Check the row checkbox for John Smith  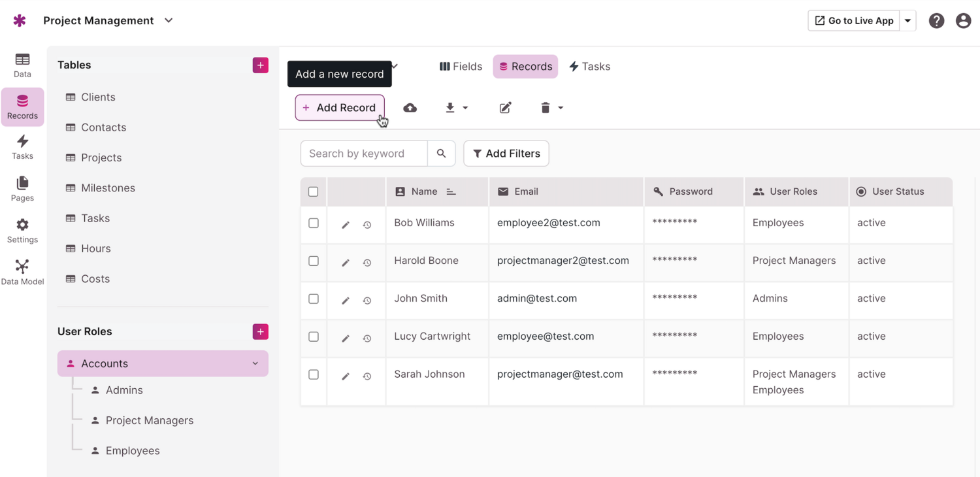point(313,299)
